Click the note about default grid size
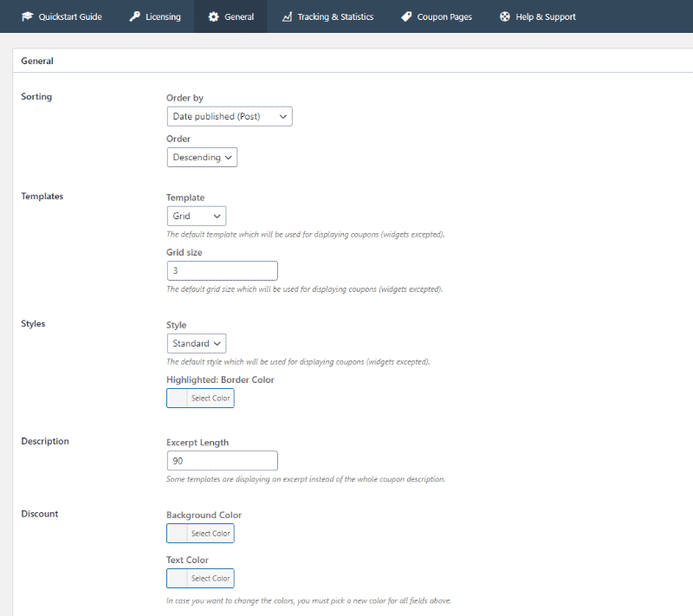This screenshot has height=616, width=693. coord(305,289)
